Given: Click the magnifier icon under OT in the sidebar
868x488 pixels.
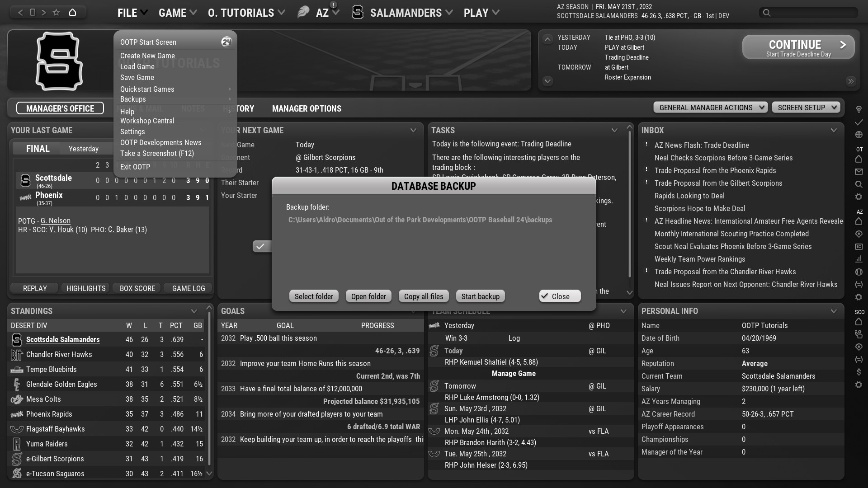Looking at the screenshot, I should click(859, 184).
